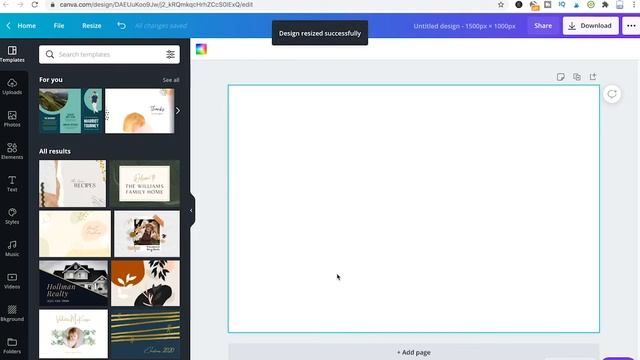Click the design title Untitled design field
Image resolution: width=640 pixels, height=360 pixels.
[x=464, y=26]
